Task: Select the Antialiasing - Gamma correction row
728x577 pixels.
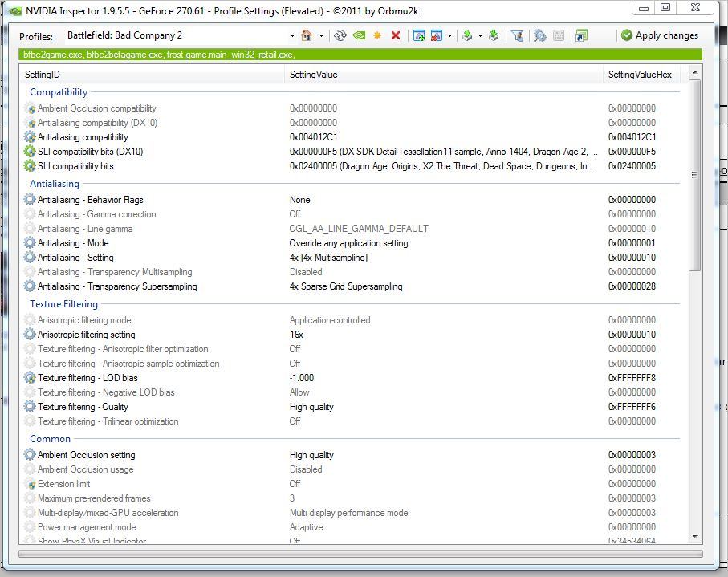Action: point(351,214)
